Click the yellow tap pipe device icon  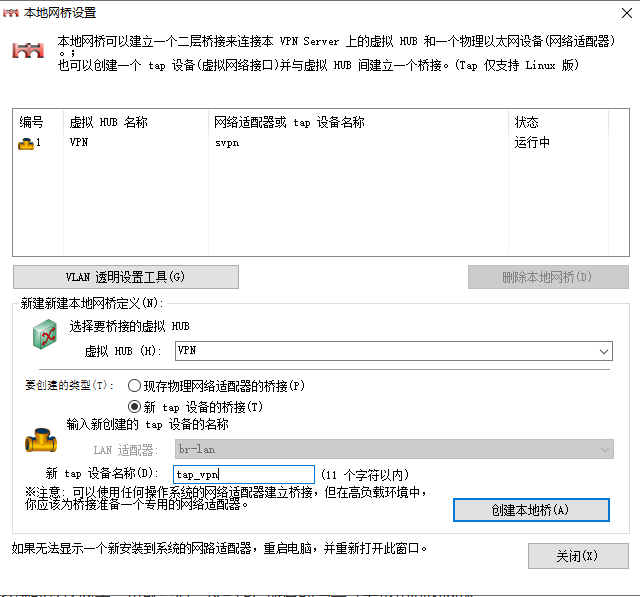[41, 440]
